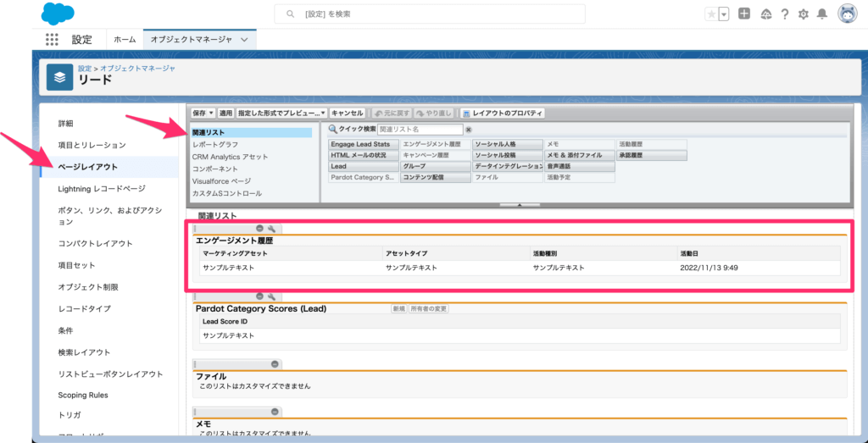Click the user avatar profile icon
Image resolution: width=868 pixels, height=443 pixels.
[x=846, y=14]
